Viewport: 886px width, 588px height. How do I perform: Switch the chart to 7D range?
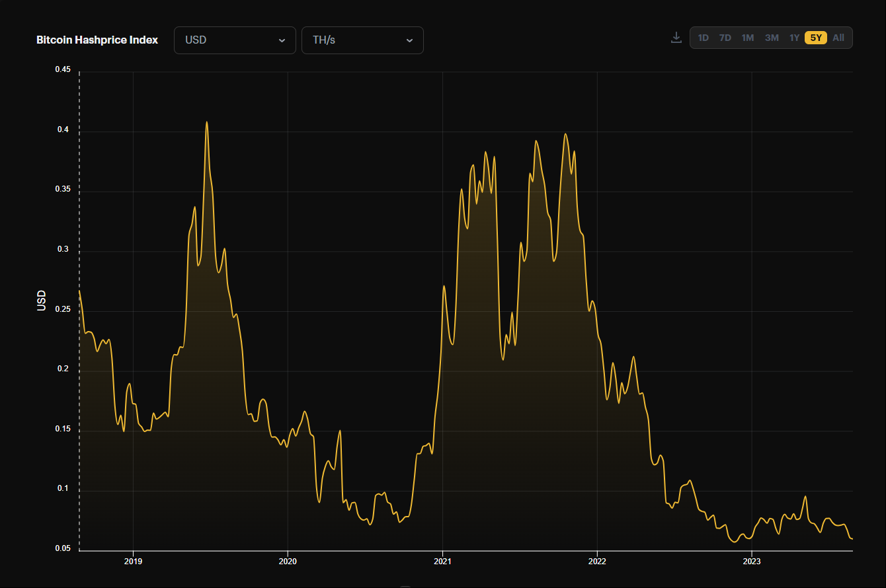[x=725, y=38]
